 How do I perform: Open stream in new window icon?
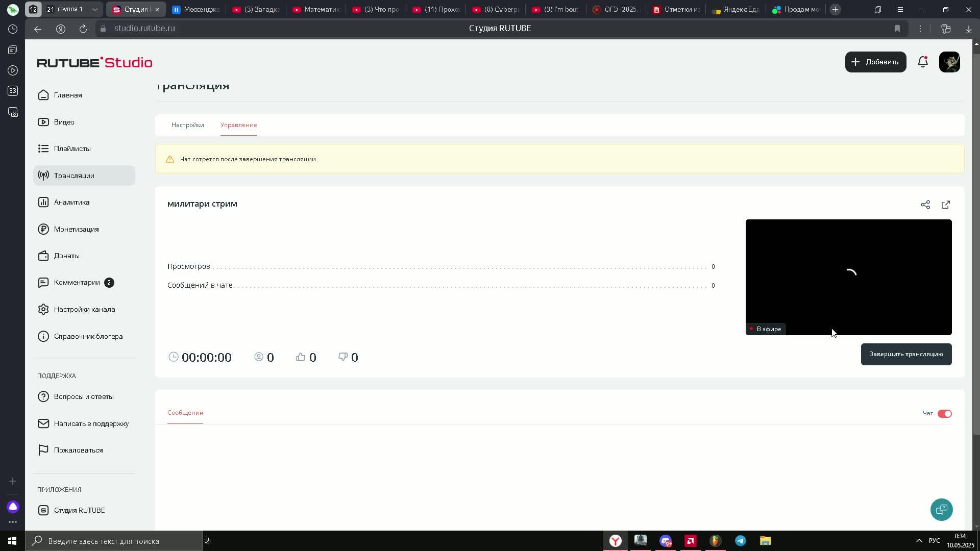(x=946, y=205)
